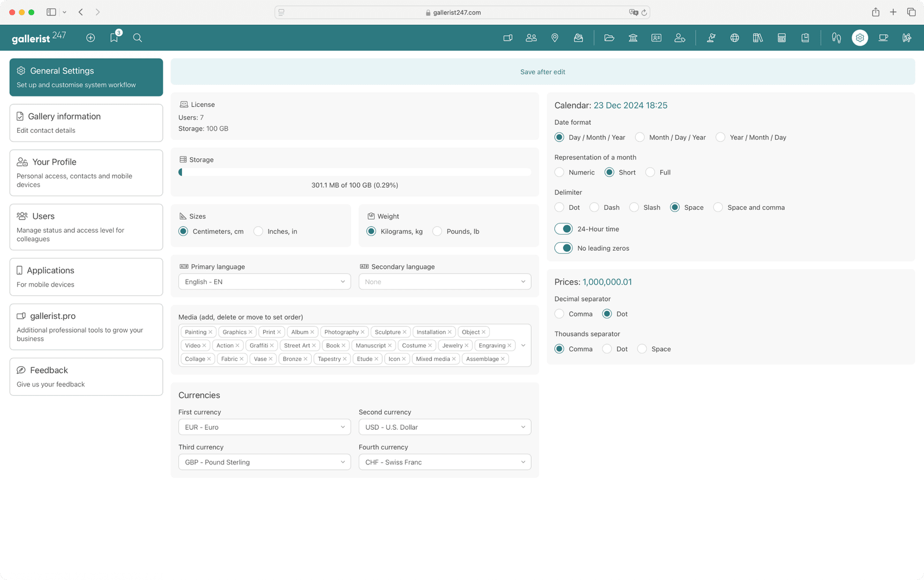924x580 pixels.
Task: Open the location pin icon in toolbar
Action: click(554, 38)
